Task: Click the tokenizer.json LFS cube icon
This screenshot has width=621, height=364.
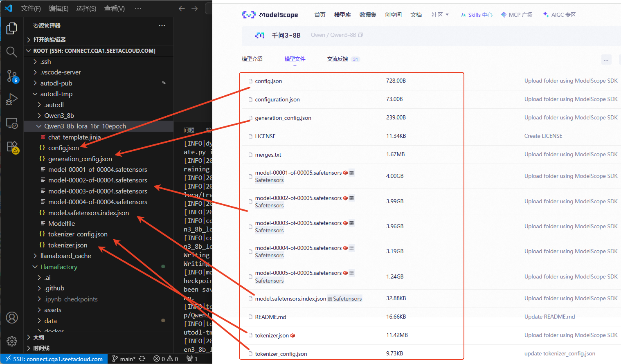Action: pyautogui.click(x=292, y=336)
